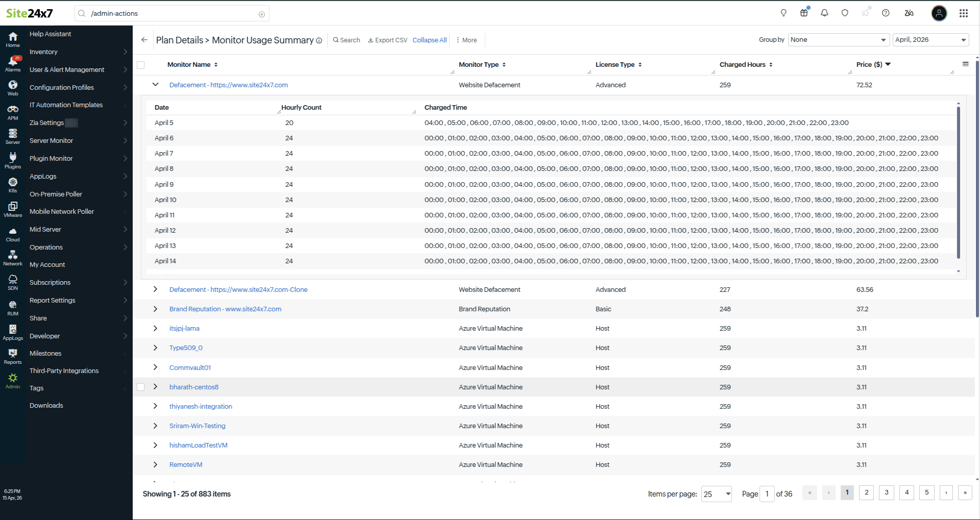
Task: Open the Cloud rail icon
Action: (13, 234)
